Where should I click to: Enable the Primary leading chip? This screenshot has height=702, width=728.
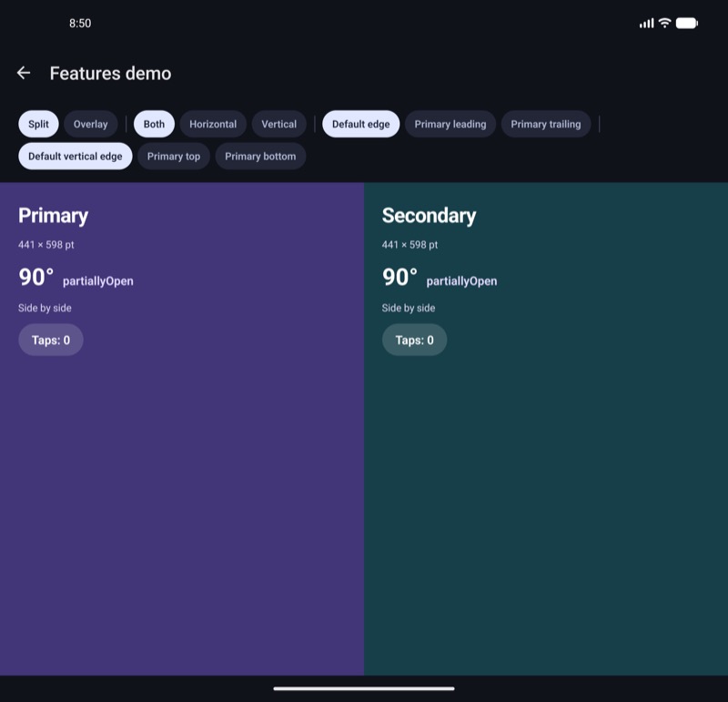click(450, 124)
